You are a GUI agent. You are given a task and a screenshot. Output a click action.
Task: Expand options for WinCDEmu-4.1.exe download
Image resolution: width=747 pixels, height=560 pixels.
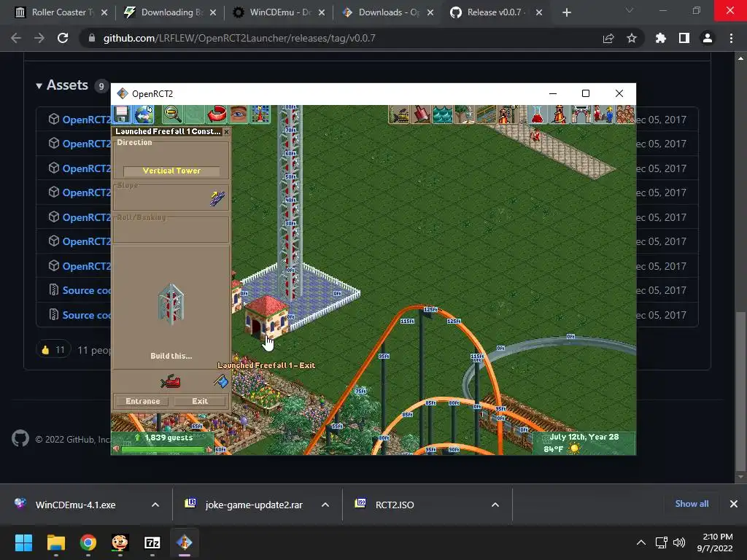155,505
